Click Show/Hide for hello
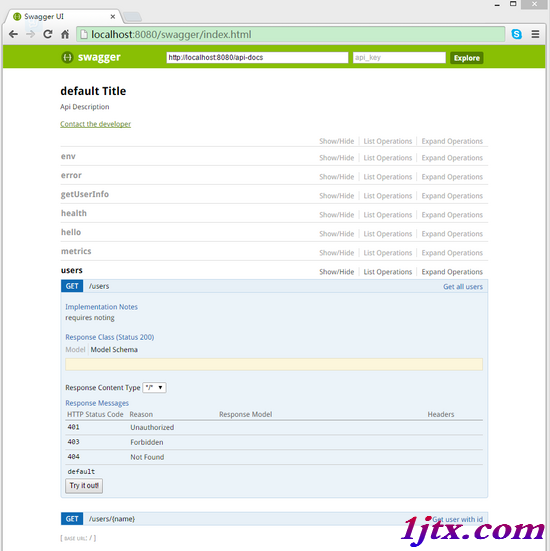The height and width of the screenshot is (551, 550). tap(337, 234)
